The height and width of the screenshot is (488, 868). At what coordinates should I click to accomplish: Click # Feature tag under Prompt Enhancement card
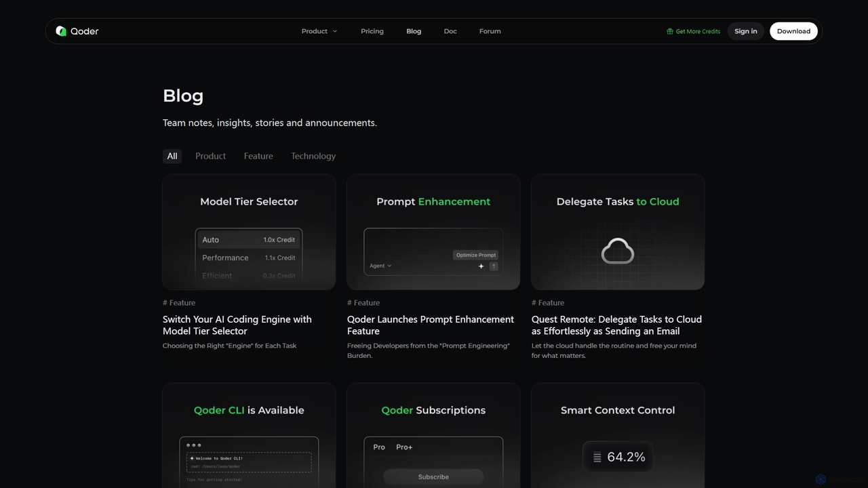click(x=363, y=303)
